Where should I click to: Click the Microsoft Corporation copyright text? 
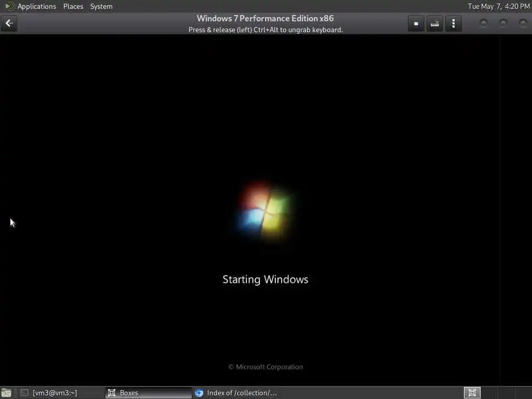(265, 367)
